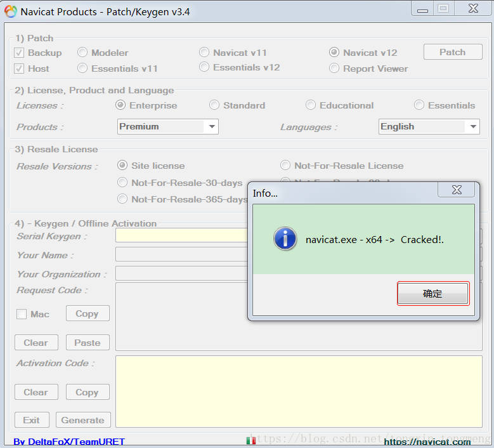The image size is (494, 448).
Task: Close the Info dialog
Action: 456,190
